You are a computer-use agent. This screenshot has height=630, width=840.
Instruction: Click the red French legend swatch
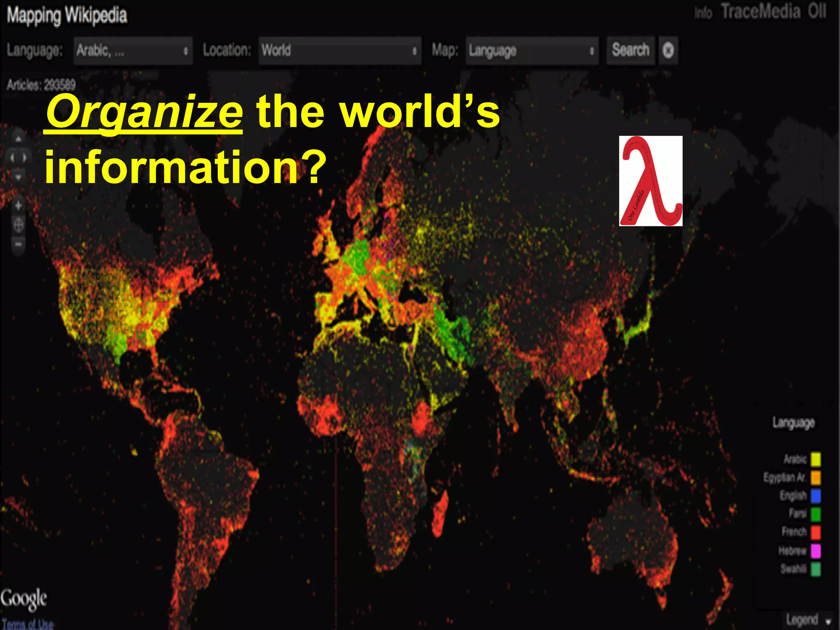[816, 532]
